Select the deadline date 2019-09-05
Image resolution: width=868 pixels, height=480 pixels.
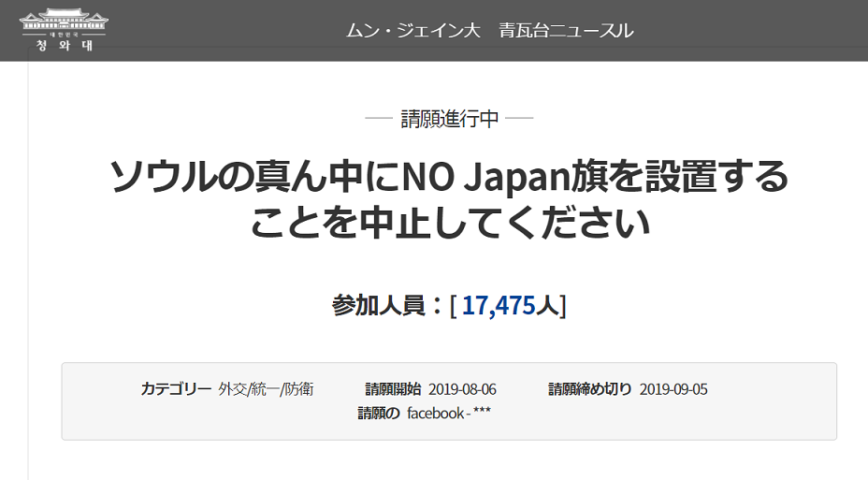click(673, 389)
